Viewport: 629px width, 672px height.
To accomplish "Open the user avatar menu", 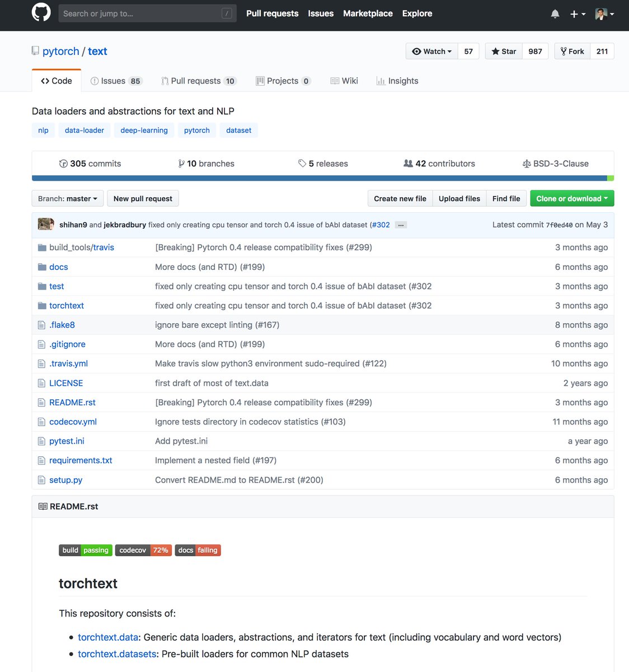I will [604, 14].
